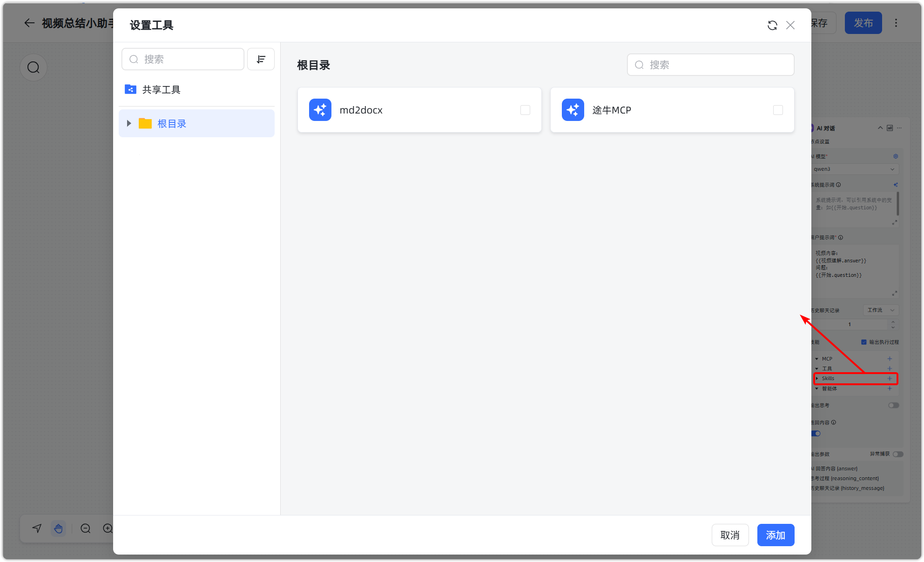Click the md2docx tool sparkle icon

(x=320, y=110)
